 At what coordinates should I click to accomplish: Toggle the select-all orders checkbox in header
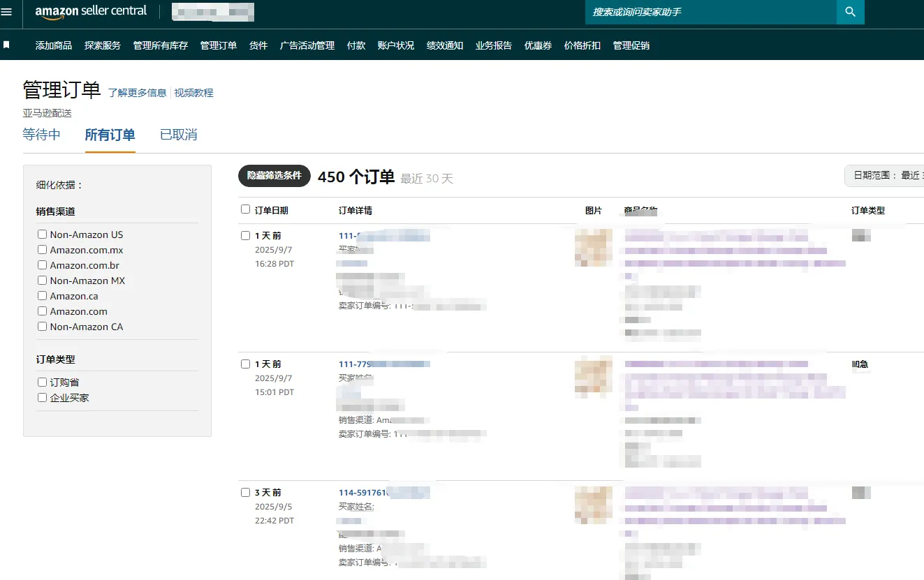coord(245,209)
